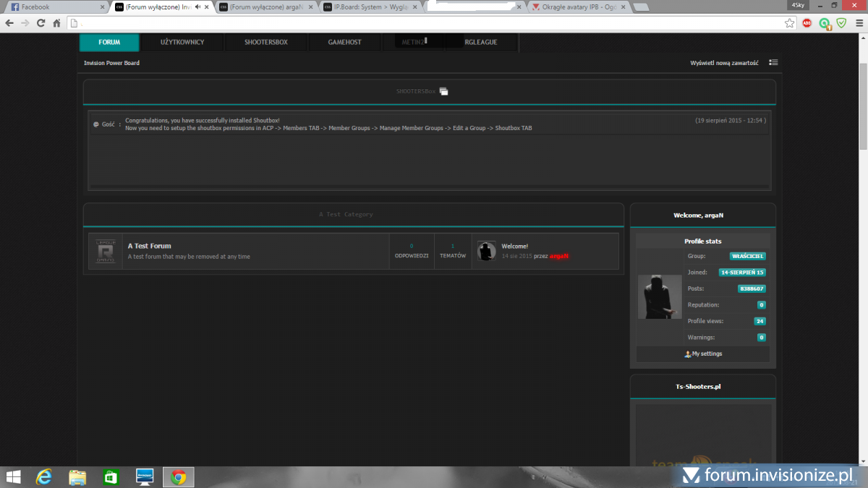The width and height of the screenshot is (868, 488).
Task: Click the browser address bar
Action: [427, 23]
